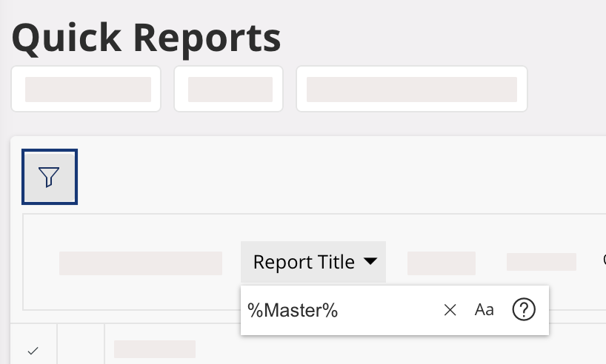The height and width of the screenshot is (364, 606).
Task: Click the widest blank button below Quick Reports
Action: pos(411,89)
